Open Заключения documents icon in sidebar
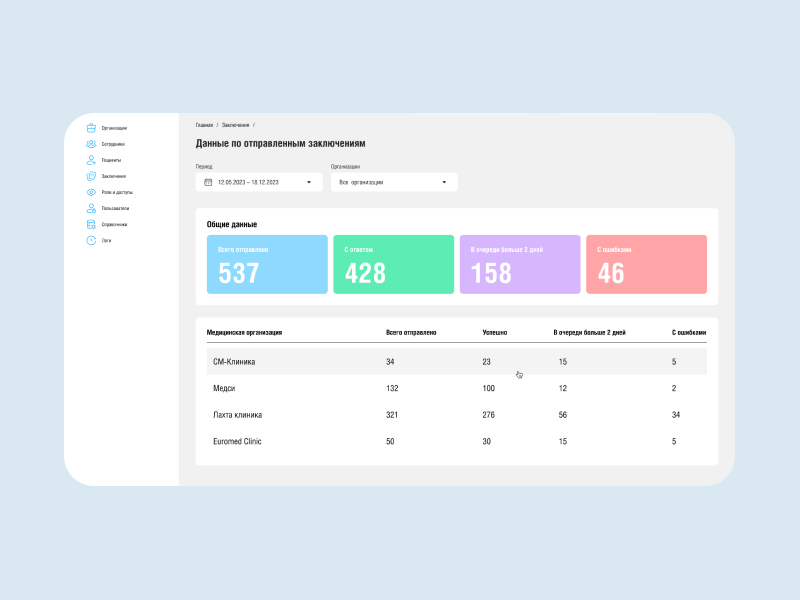 91,176
